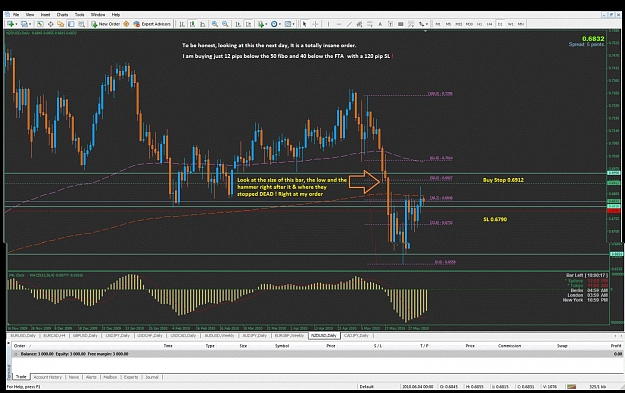Toggle the Strategy Tester icon
Screen dimensions: 625x393
pos(81,24)
